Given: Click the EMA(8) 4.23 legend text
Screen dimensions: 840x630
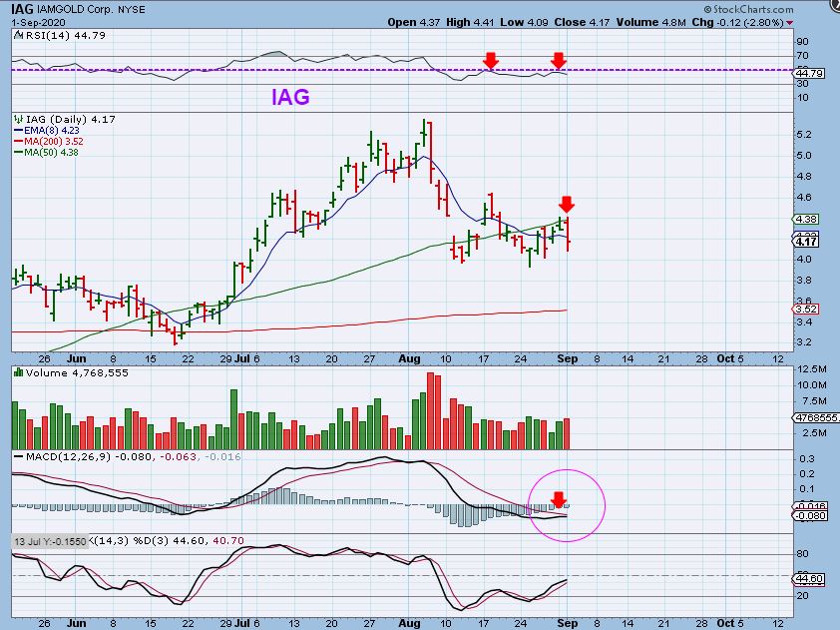Looking at the screenshot, I should (x=52, y=131).
